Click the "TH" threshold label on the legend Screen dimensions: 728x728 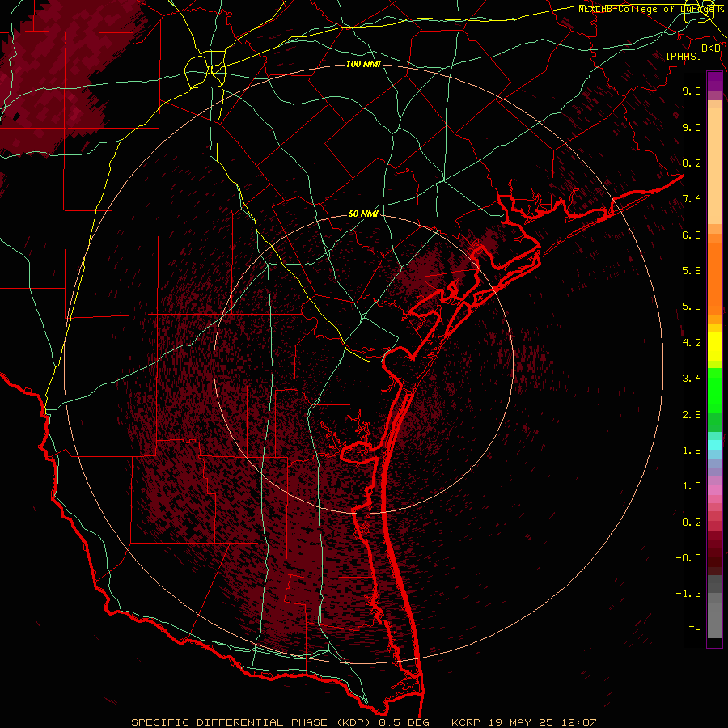coord(695,630)
